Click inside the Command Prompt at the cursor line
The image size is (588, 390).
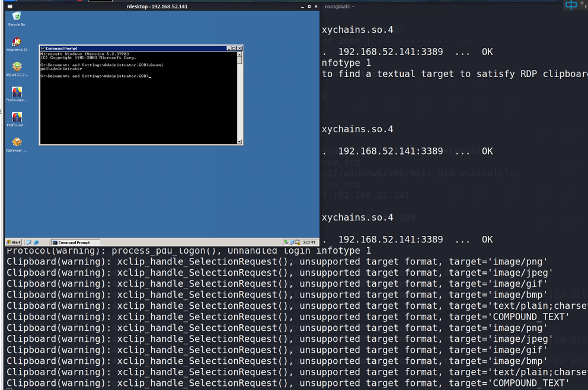[95, 76]
